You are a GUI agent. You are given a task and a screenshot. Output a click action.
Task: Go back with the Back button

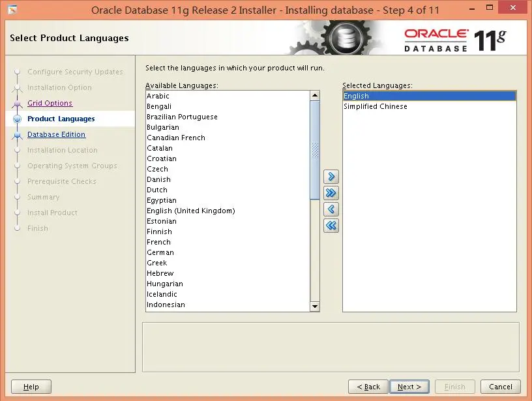[368, 387]
